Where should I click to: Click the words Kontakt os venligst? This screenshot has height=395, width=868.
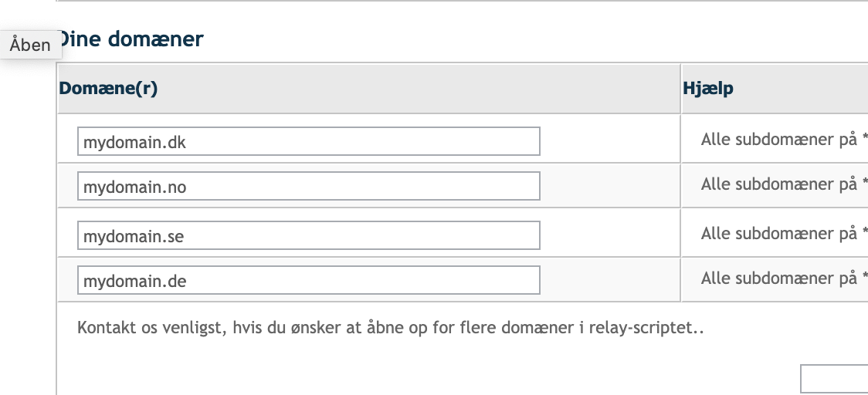[x=151, y=328]
